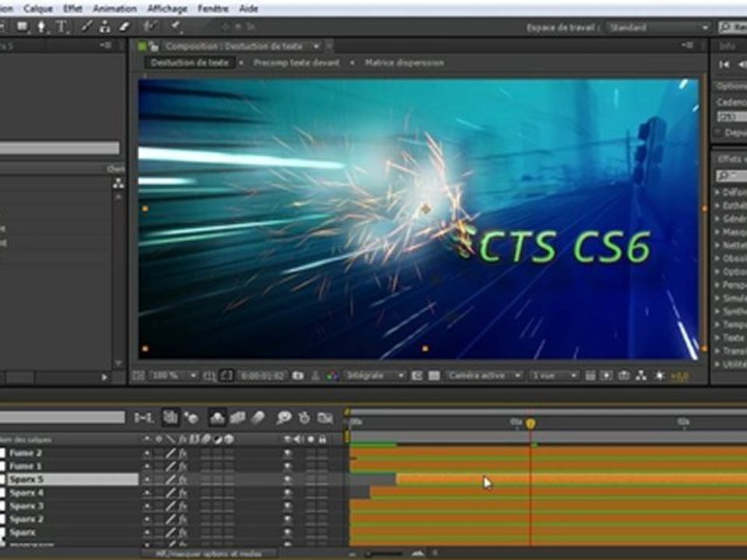Toggle mask and shape path visibility

click(x=226, y=376)
